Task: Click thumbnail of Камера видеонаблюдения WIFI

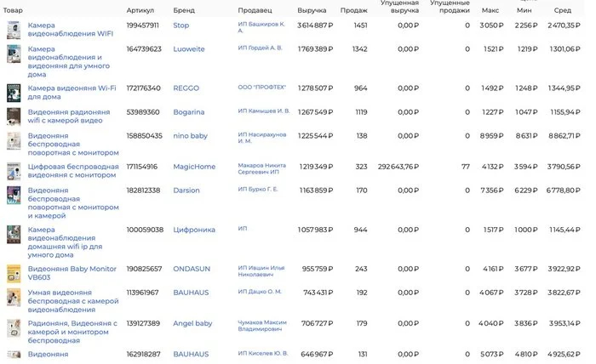Action: point(14,31)
